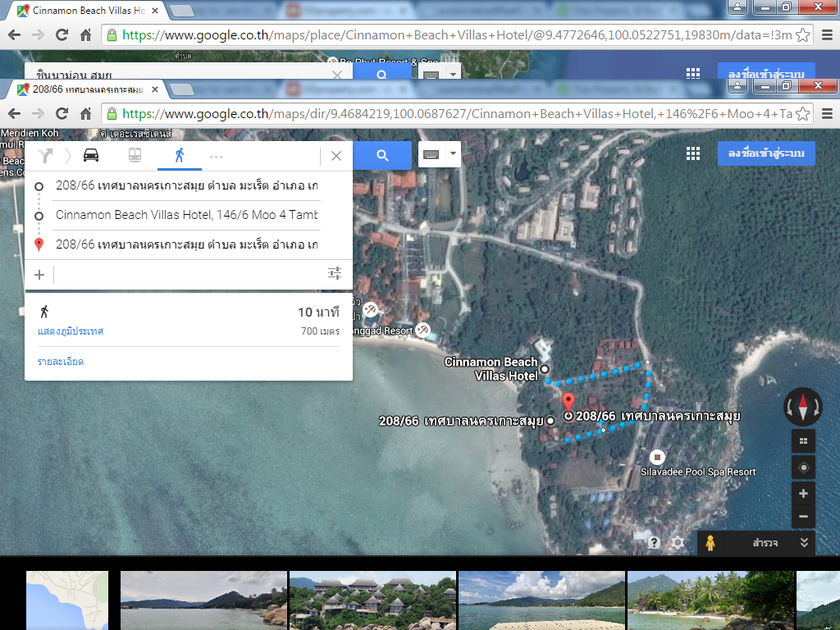
Task: Open the Chrome menu in front window
Action: (x=827, y=113)
